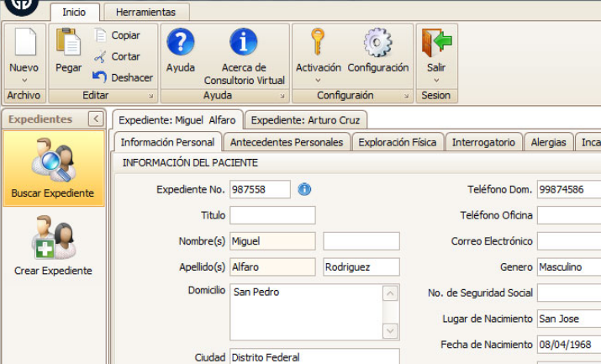Expand the Activación dropdown
Image resolution: width=601 pixels, height=364 pixels.
point(319,81)
